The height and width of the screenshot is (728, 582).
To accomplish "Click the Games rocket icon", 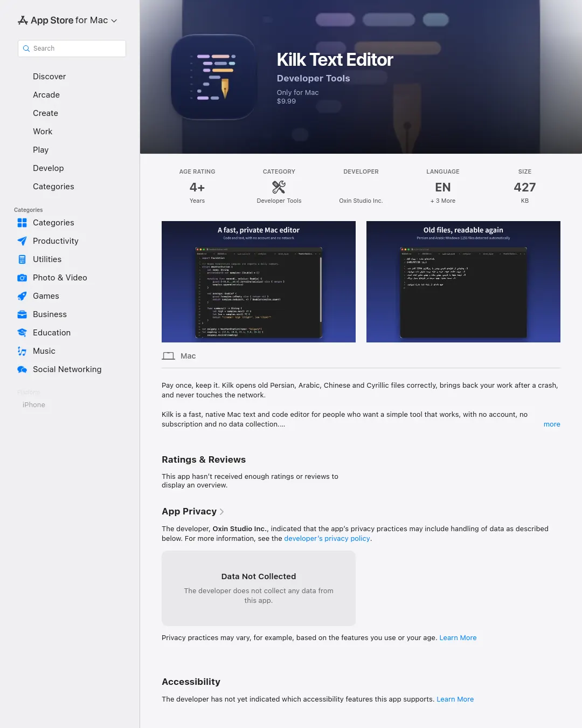I will pyautogui.click(x=22, y=296).
